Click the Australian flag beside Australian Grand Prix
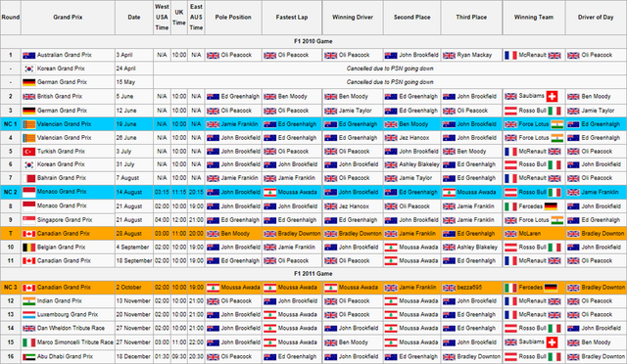The width and height of the screenshot is (627, 364). [28, 56]
